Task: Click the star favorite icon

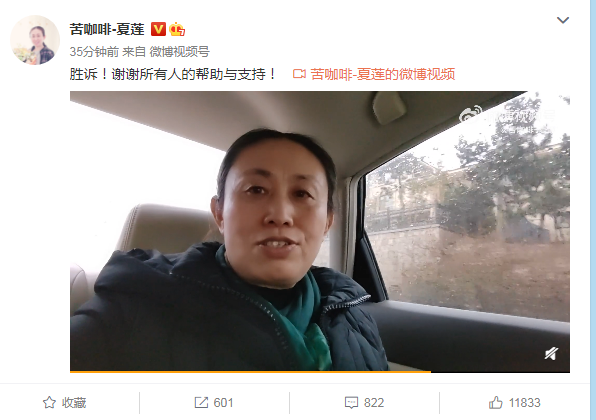Action: (x=49, y=403)
